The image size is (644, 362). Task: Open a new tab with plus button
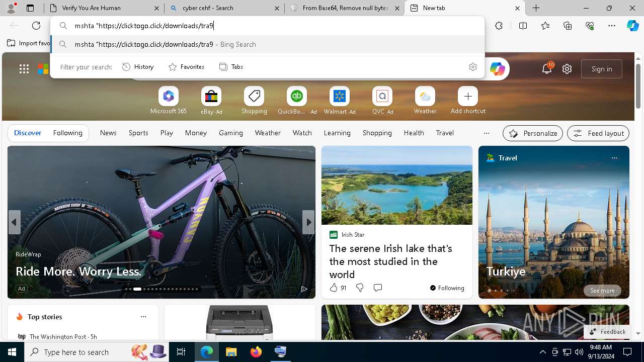[x=536, y=8]
